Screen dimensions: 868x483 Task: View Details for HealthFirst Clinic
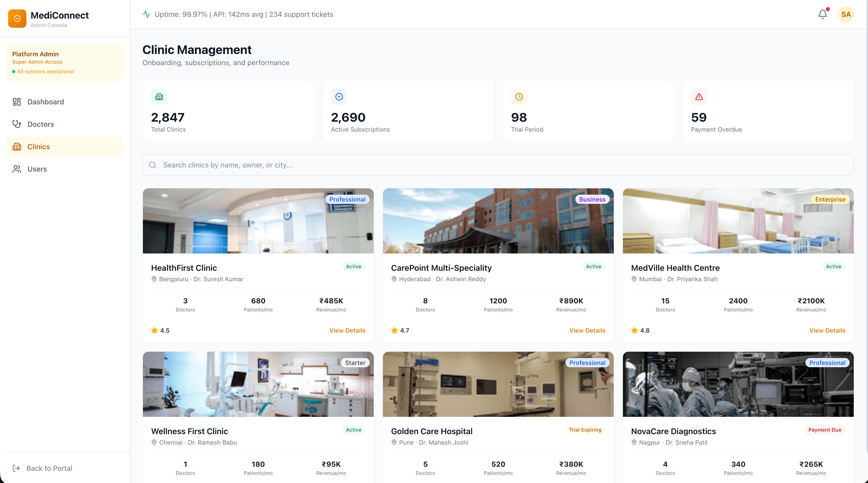click(347, 331)
